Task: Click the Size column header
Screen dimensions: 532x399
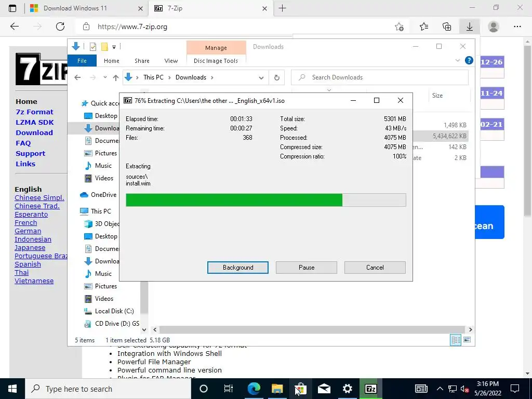Action: tap(437, 96)
